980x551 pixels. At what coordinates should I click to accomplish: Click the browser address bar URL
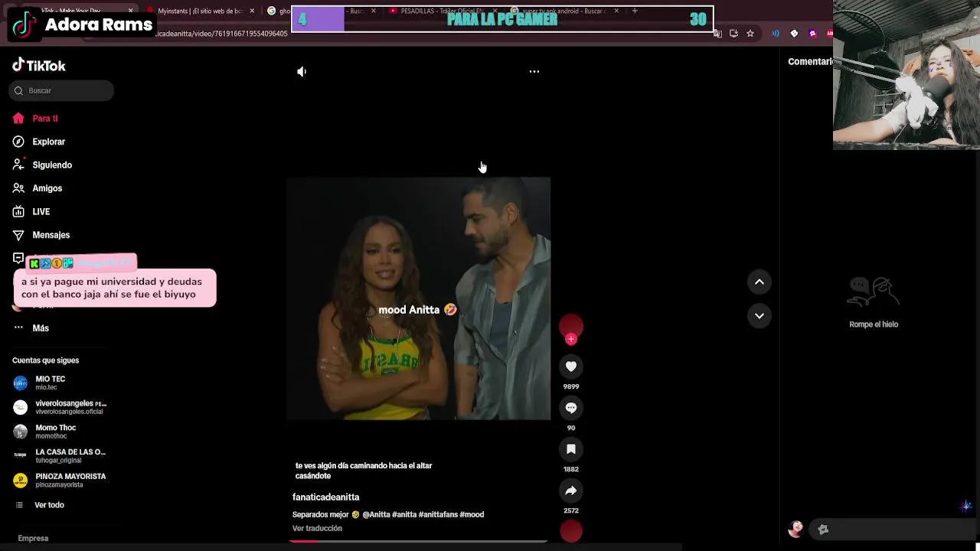point(222,34)
